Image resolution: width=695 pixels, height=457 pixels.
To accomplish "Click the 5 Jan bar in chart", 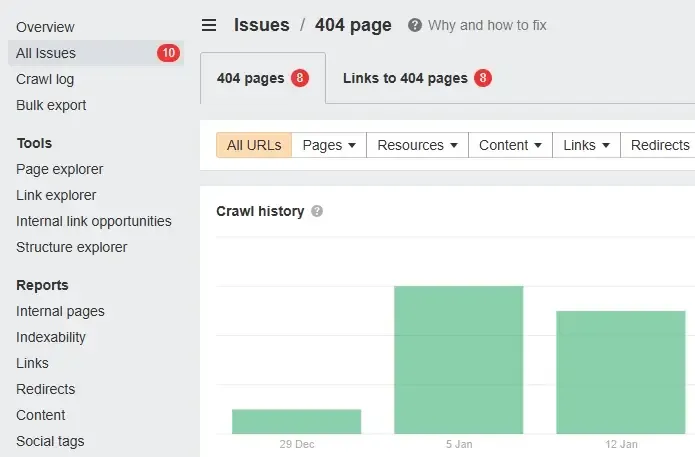I will pyautogui.click(x=458, y=360).
